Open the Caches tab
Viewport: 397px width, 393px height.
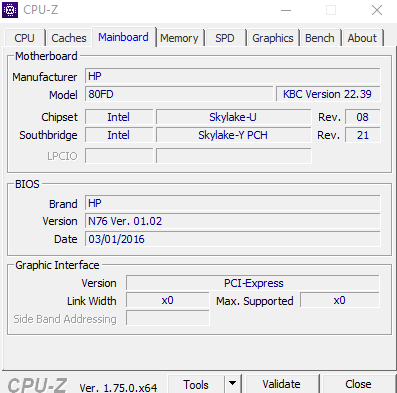69,38
